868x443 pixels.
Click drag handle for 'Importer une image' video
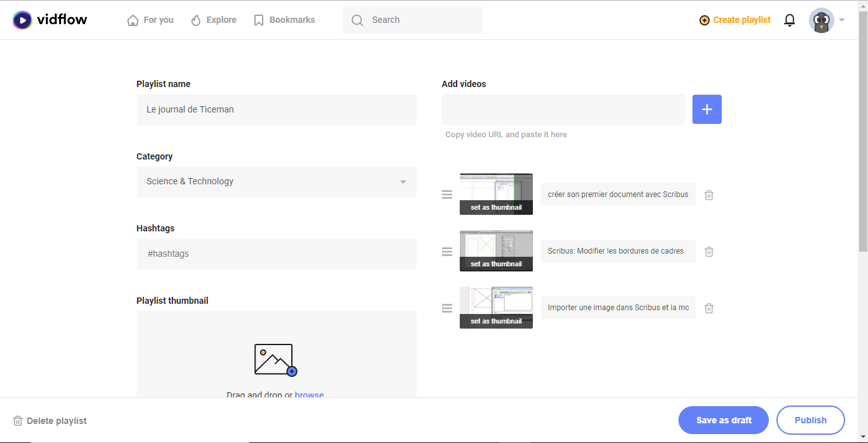(x=447, y=308)
